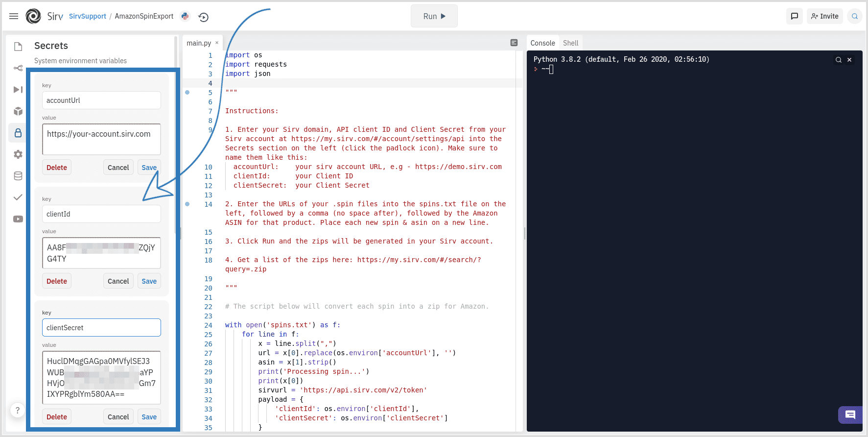Click the clientSecret key input field

pyautogui.click(x=101, y=328)
